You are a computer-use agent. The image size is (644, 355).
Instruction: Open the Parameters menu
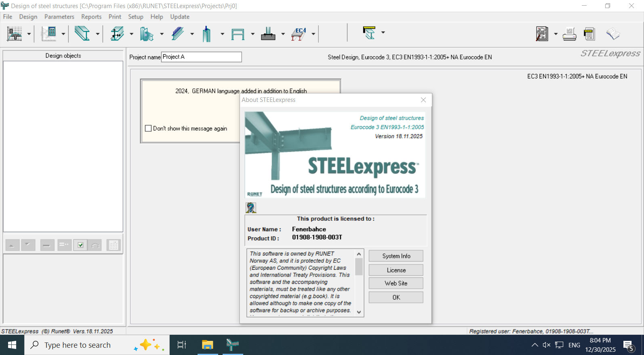(59, 17)
